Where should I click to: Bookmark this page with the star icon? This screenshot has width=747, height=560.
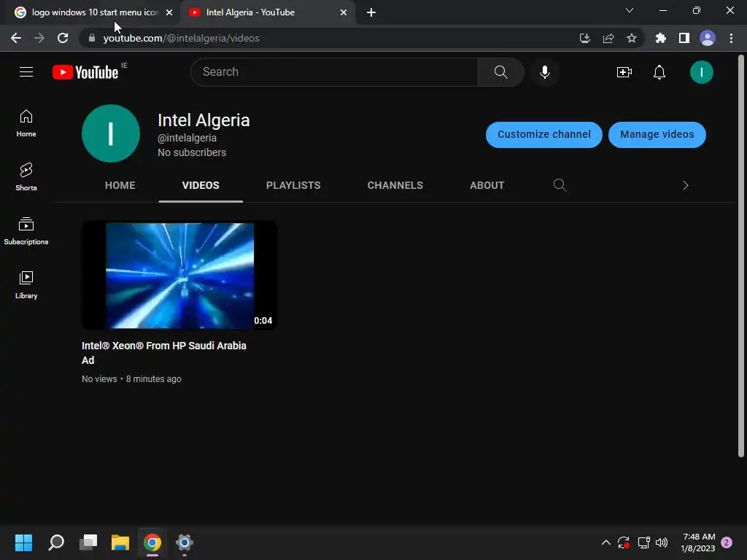631,38
